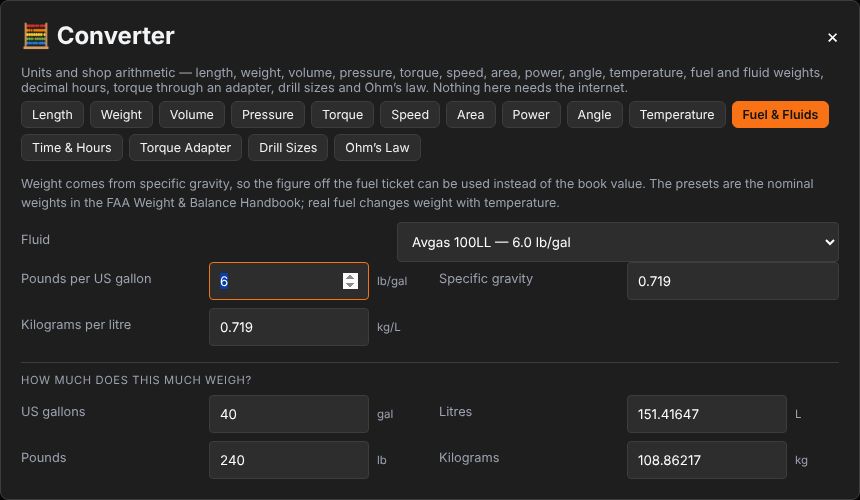Close the Converter dialog

click(832, 37)
